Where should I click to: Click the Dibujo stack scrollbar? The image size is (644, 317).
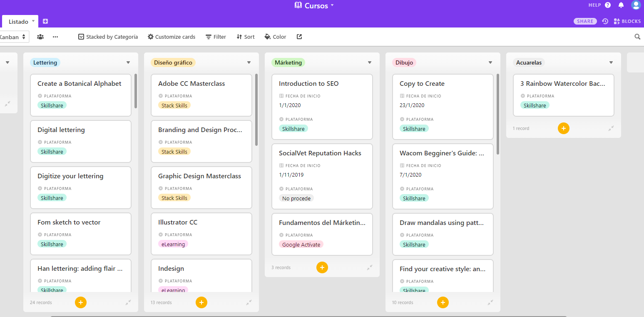pos(498,115)
